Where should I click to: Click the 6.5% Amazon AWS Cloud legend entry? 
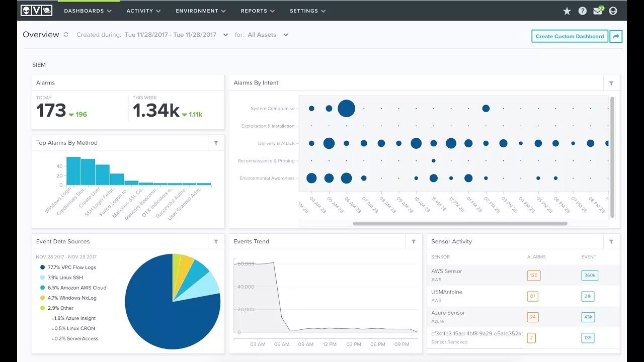[x=73, y=288]
